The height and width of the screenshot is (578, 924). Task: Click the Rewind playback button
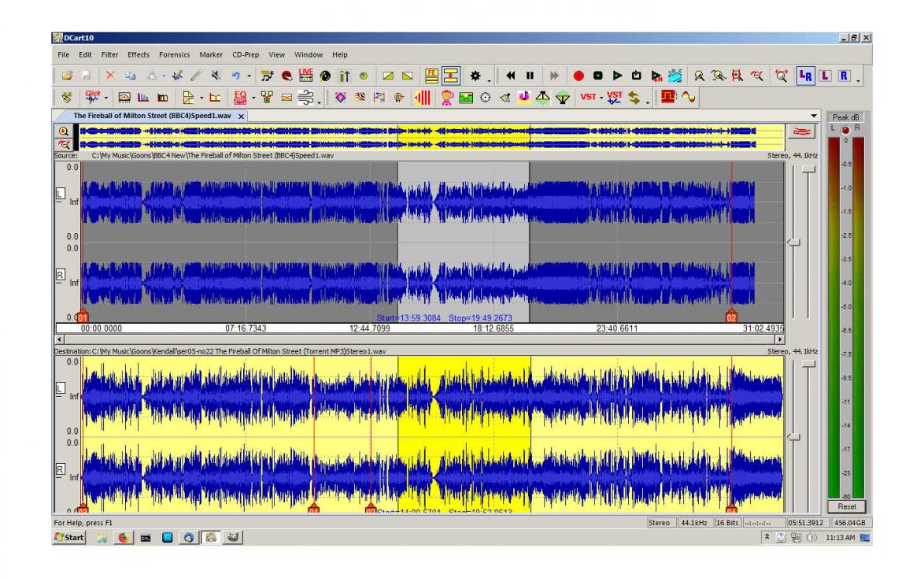pos(511,76)
